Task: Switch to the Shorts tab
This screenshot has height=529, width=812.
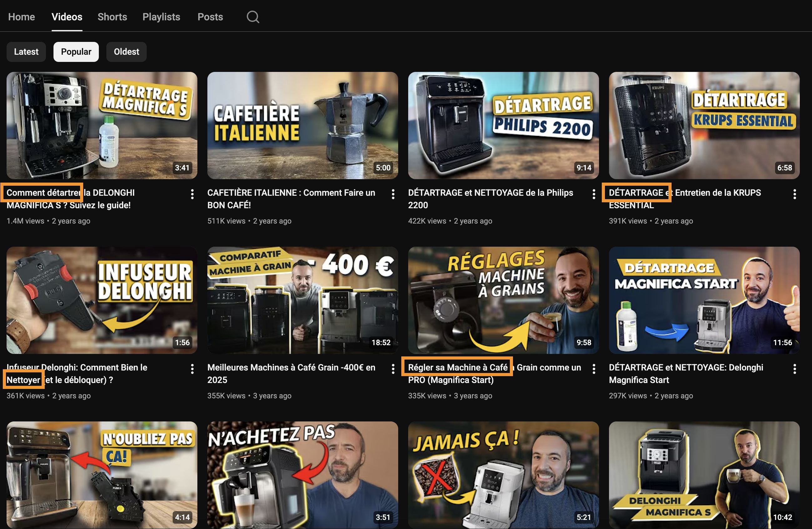Action: [x=112, y=17]
